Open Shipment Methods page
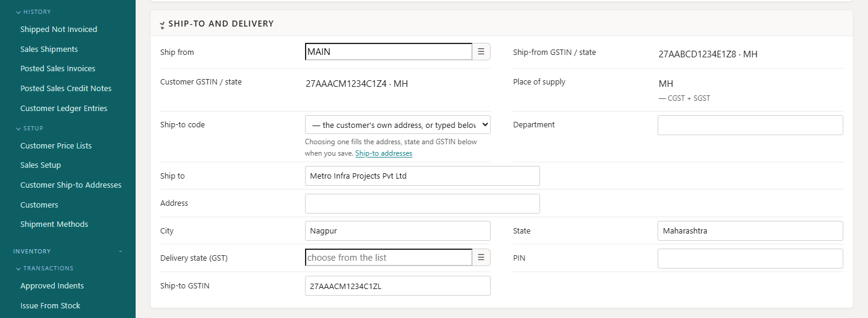 pos(54,224)
